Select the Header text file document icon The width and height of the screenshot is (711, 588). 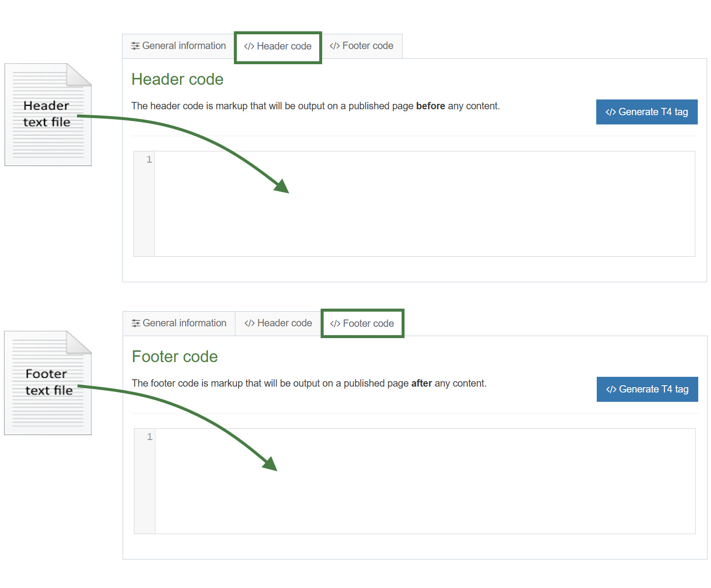pos(48,114)
